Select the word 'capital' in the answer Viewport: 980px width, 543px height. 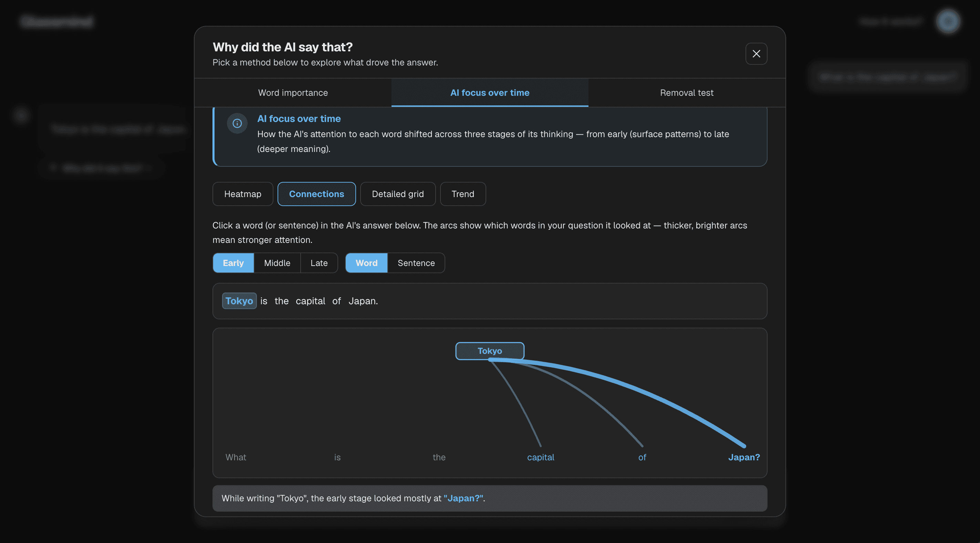click(311, 301)
